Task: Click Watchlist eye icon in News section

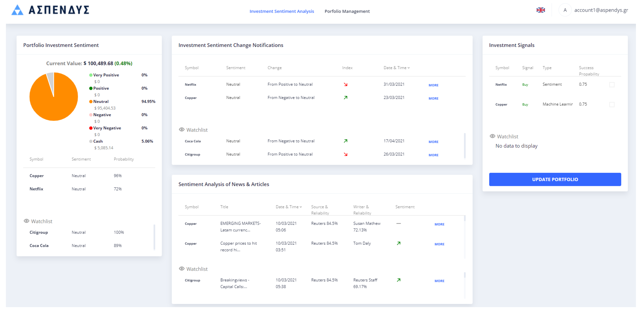Action: [182, 269]
